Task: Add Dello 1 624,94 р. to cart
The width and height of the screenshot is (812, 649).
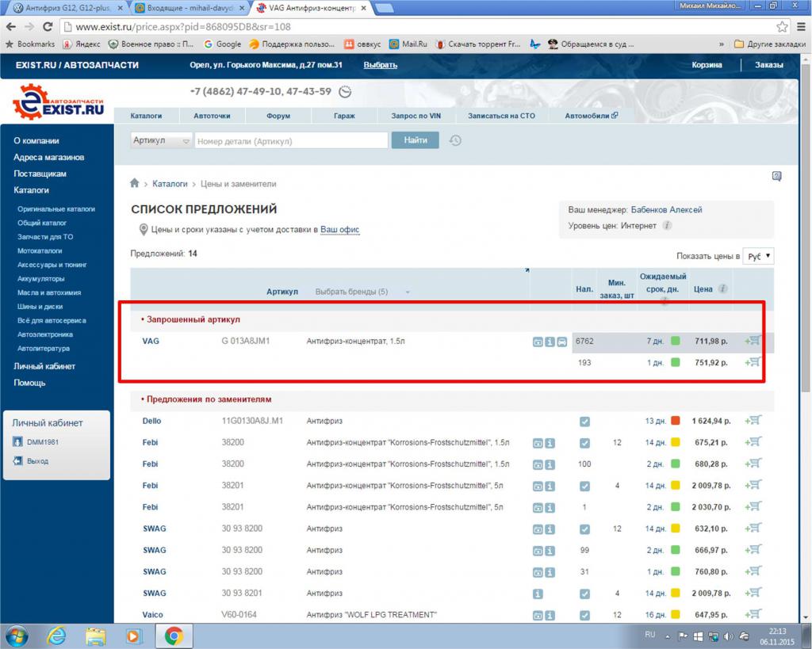Action: pyautogui.click(x=753, y=420)
